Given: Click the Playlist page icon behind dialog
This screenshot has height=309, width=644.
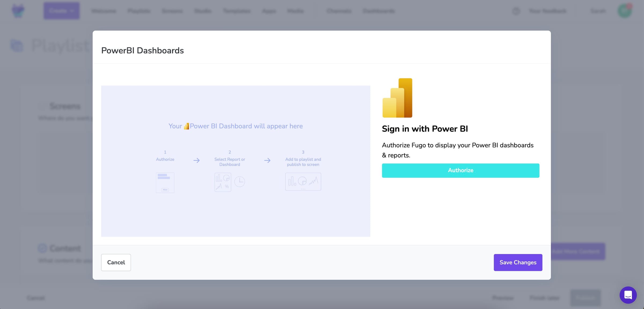Looking at the screenshot, I should pos(17,46).
